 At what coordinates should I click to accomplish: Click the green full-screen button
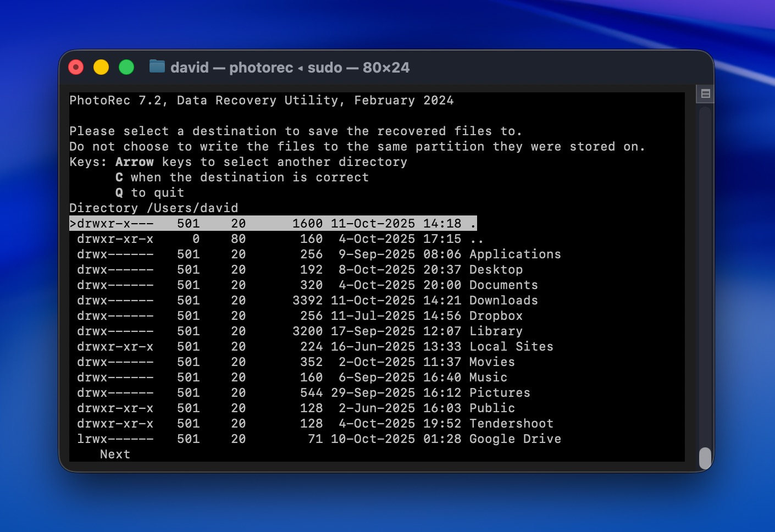click(126, 67)
